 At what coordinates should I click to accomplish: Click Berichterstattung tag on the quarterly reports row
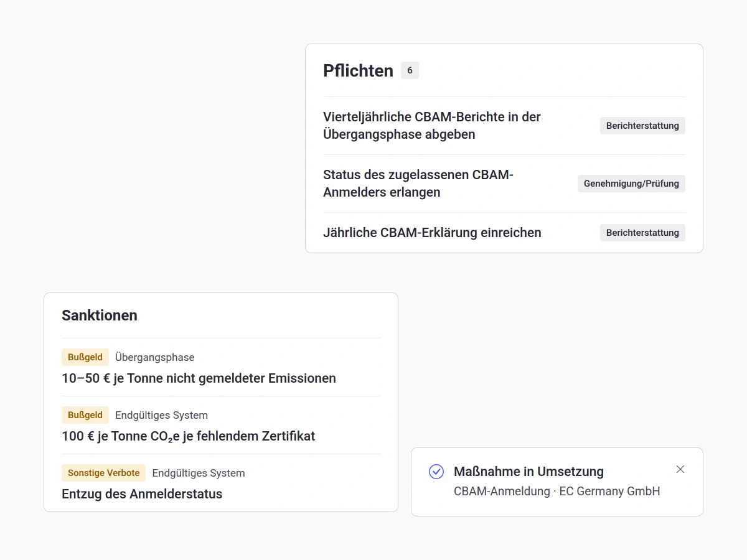click(x=642, y=126)
